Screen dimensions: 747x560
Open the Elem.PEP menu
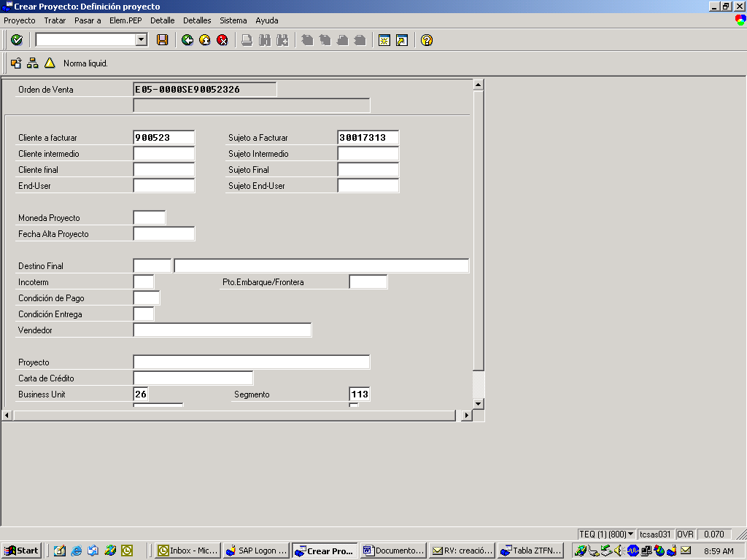coord(125,20)
